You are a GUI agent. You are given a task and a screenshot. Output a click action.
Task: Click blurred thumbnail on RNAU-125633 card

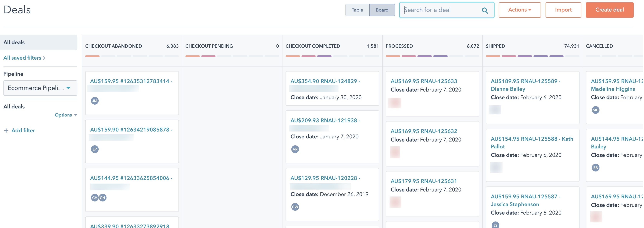(x=394, y=103)
